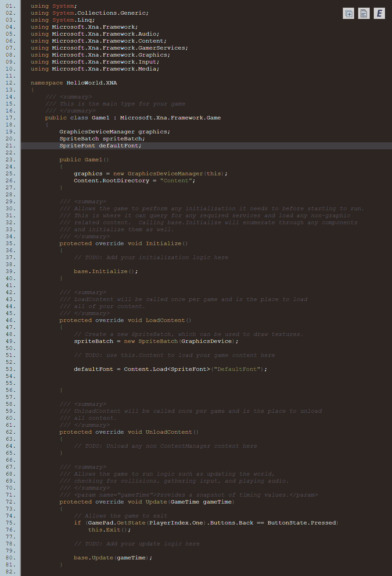The image size is (392, 576).
Task: Click the 'public class Game1' declaration line
Action: pos(133,118)
